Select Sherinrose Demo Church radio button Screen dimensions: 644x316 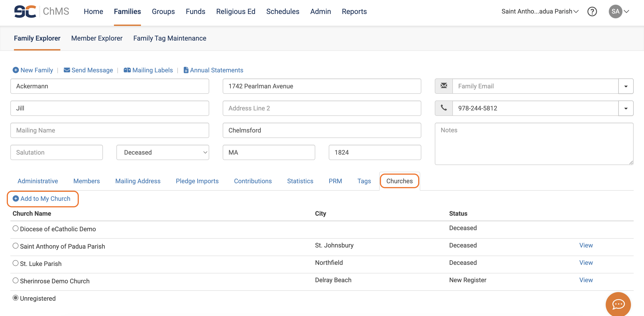pos(16,280)
